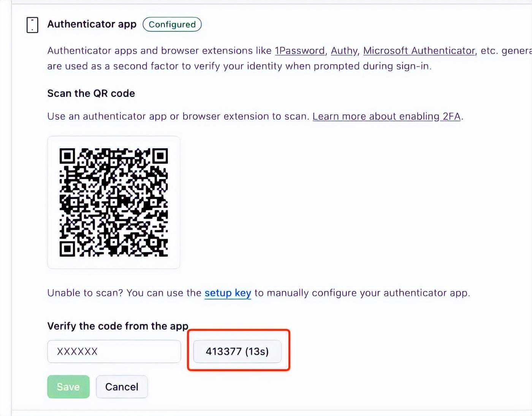Click the setup key link
The width and height of the screenshot is (532, 416).
[x=228, y=293]
